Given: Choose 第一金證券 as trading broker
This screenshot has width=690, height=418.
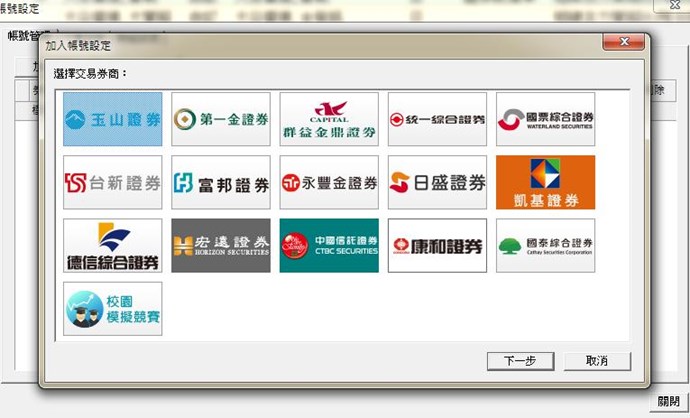Looking at the screenshot, I should point(220,119).
